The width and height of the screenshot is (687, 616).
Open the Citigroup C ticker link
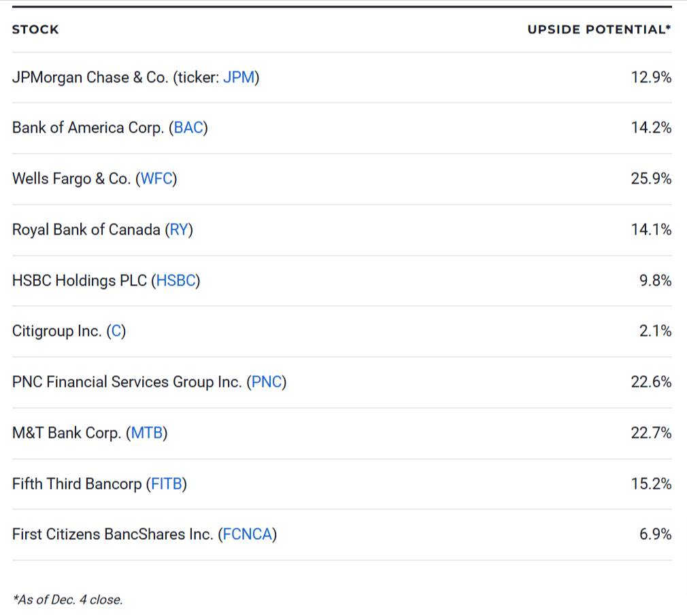(x=116, y=331)
